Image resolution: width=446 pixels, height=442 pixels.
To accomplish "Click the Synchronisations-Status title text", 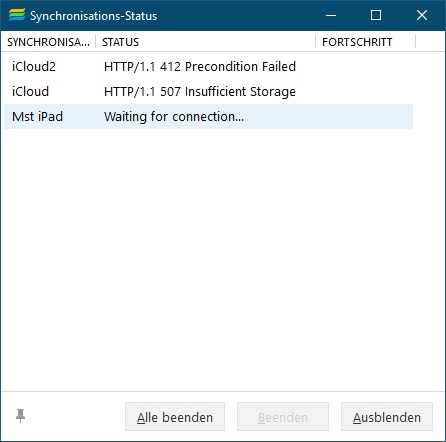I will pos(93,16).
